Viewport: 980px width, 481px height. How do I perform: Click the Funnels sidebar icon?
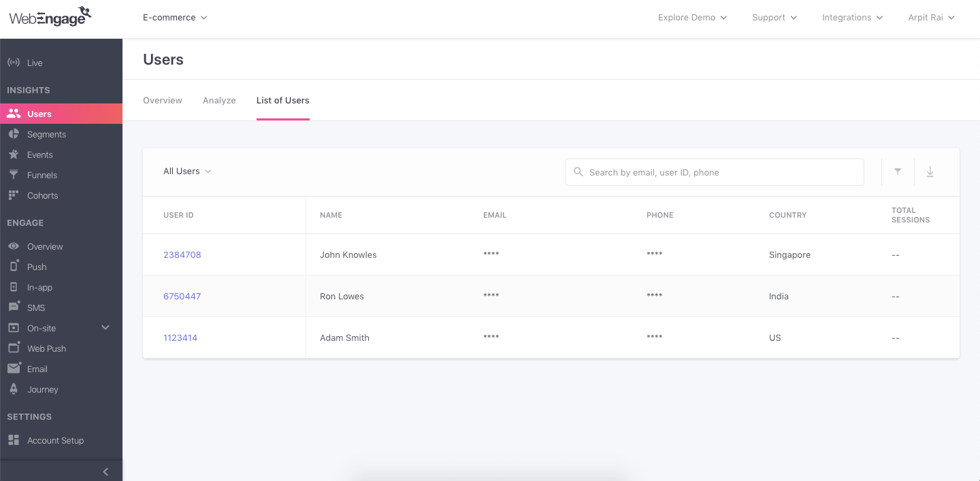coord(14,175)
